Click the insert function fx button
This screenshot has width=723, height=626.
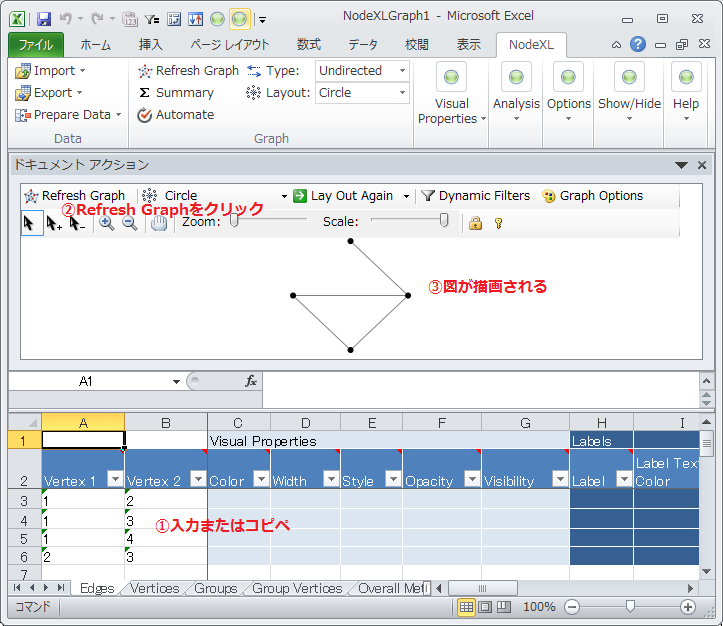point(251,381)
